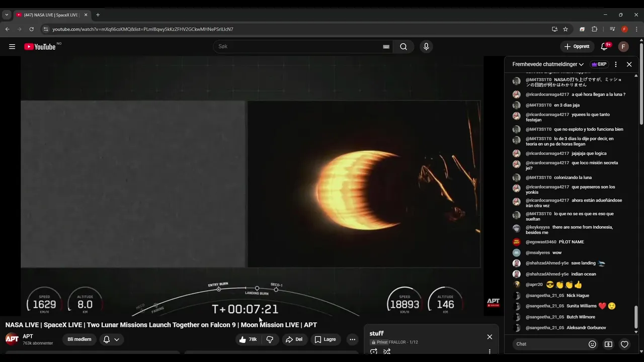The height and width of the screenshot is (362, 644).
Task: Open the tab search dropdown
Action: click(7, 15)
